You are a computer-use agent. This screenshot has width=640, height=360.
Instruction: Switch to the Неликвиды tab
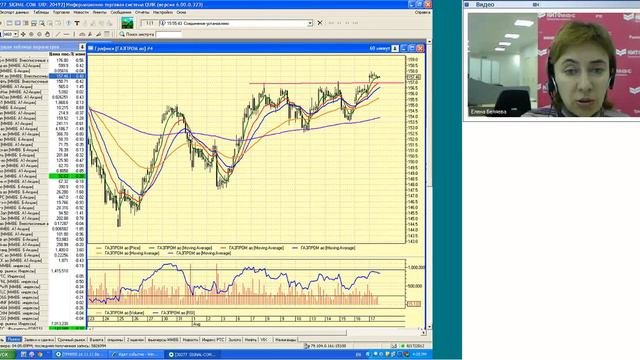coord(286,340)
